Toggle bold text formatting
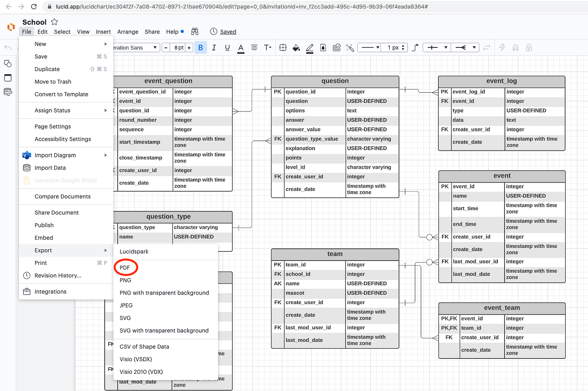Screen dimensions: 588x391 point(200,47)
